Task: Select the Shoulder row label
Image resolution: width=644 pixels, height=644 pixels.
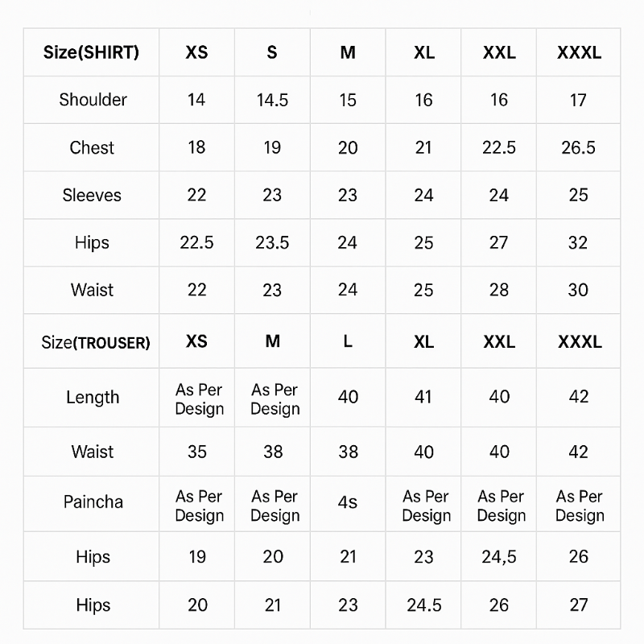Action: click(x=93, y=100)
